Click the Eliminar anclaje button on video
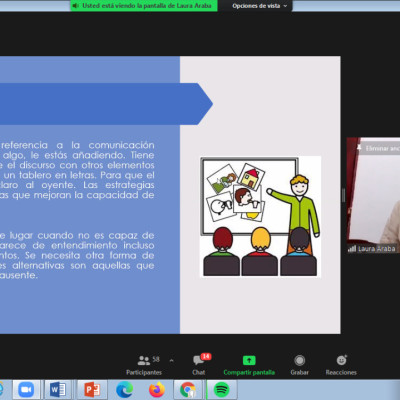This screenshot has height=400, width=400. point(378,148)
